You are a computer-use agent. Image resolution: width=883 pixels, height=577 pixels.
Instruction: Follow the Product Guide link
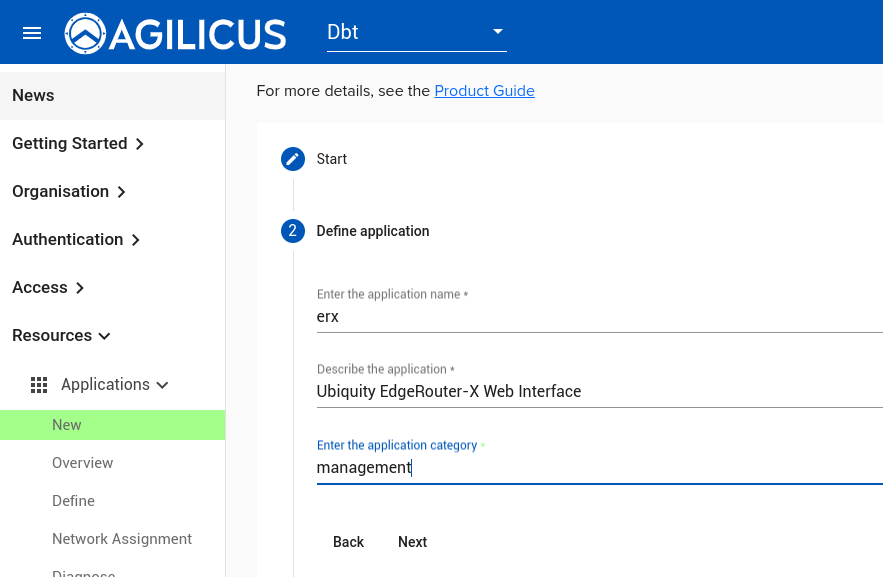pyautogui.click(x=484, y=91)
